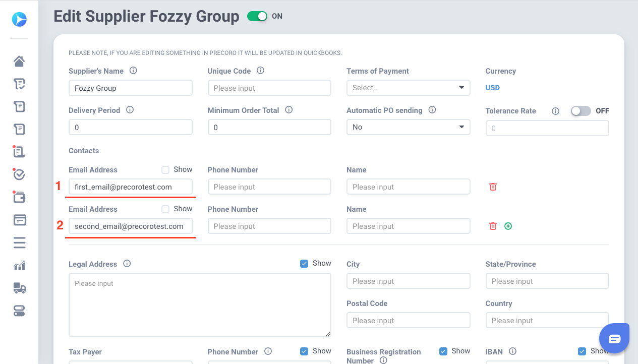
Task: Click info icon next to Tolerance Rate
Action: [x=555, y=111]
